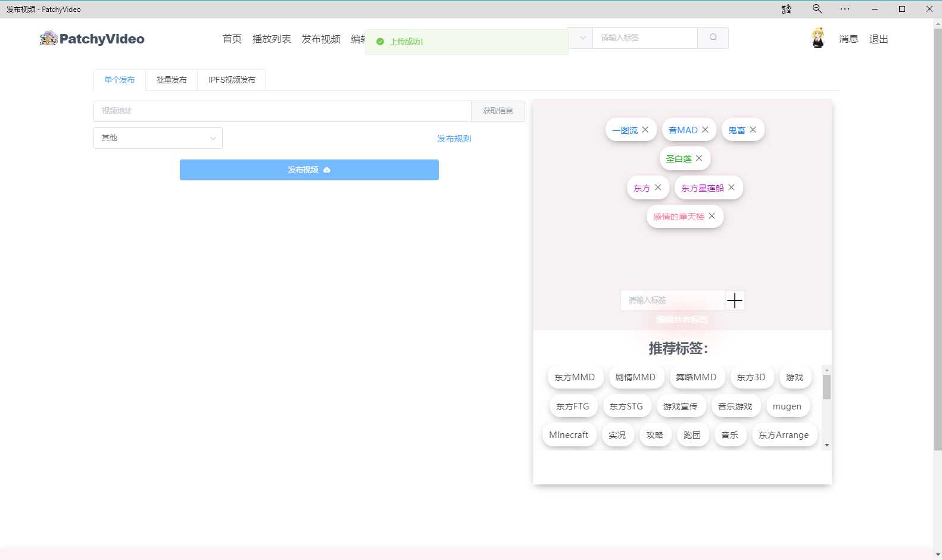Switch to the 单个发布 tab
Screen dimensions: 942x560
(x=120, y=80)
